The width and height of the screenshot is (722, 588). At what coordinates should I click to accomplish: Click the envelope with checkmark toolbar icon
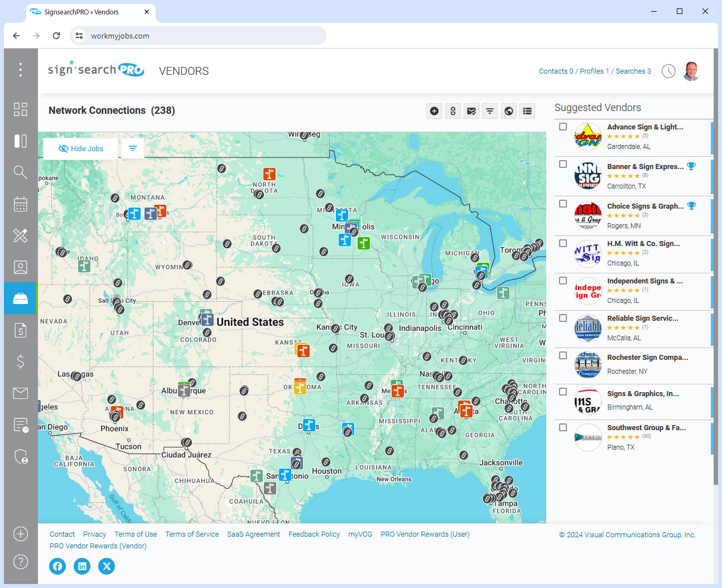click(471, 111)
